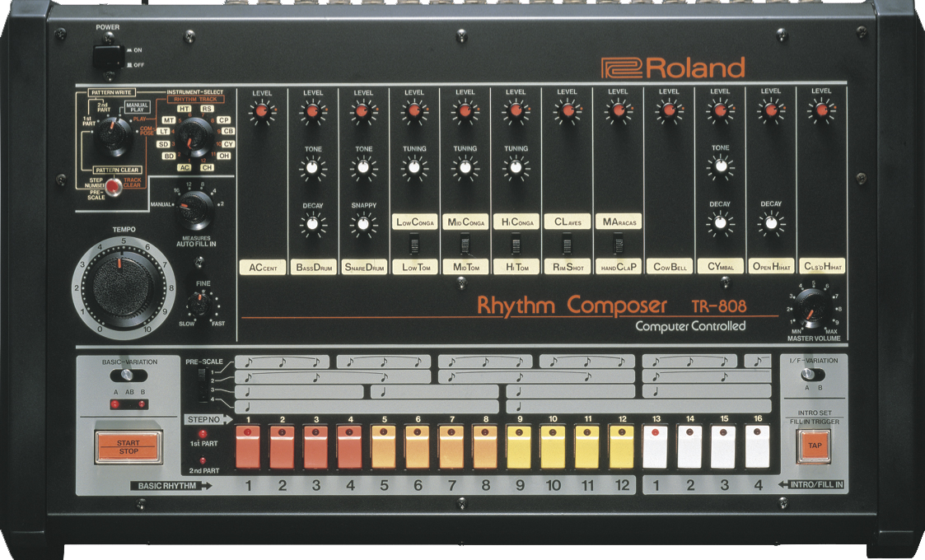Click the Roland logo
925x560 pixels.
coord(673,68)
